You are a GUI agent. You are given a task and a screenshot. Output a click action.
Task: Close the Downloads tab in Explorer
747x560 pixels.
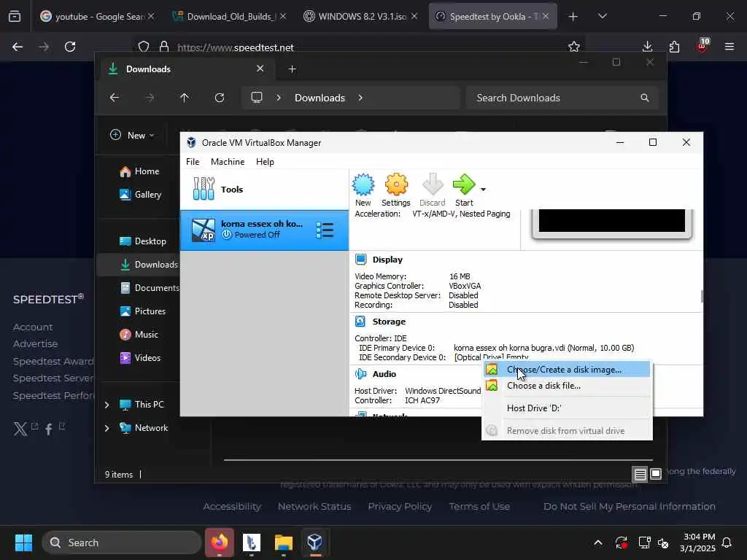[x=260, y=69]
